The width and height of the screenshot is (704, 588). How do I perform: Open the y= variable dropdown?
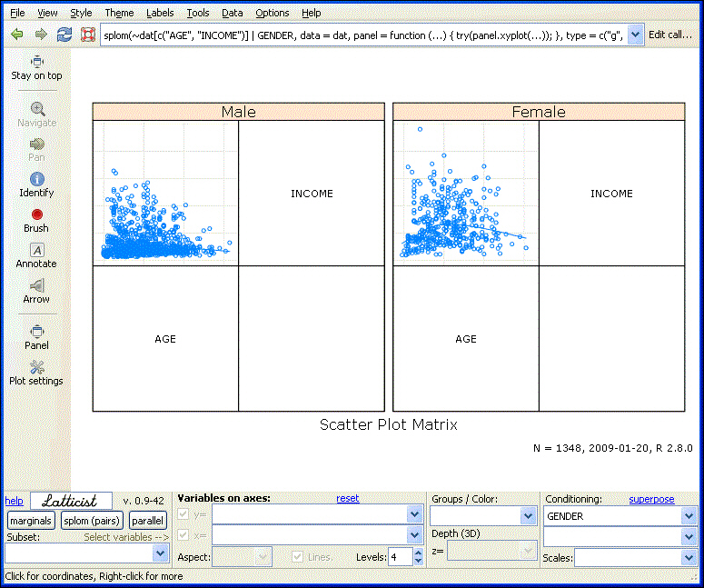[414, 514]
